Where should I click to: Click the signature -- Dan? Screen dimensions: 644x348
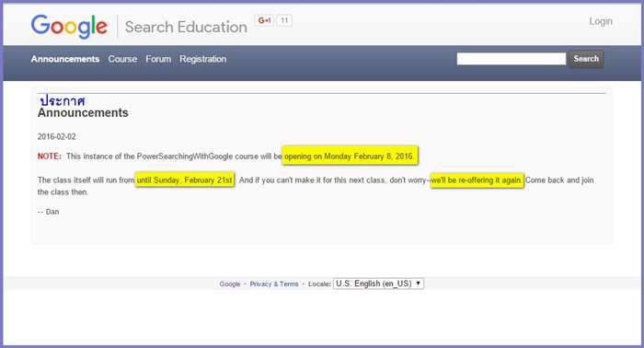point(49,212)
